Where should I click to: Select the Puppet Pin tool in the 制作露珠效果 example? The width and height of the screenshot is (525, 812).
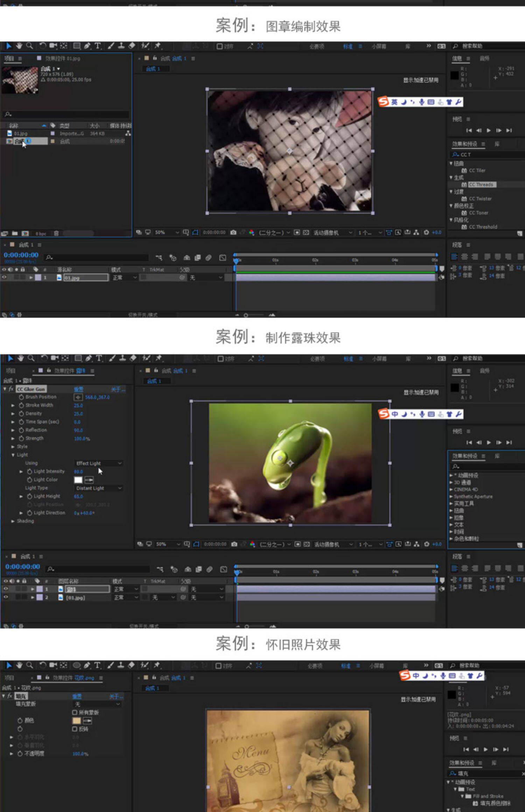point(159,358)
